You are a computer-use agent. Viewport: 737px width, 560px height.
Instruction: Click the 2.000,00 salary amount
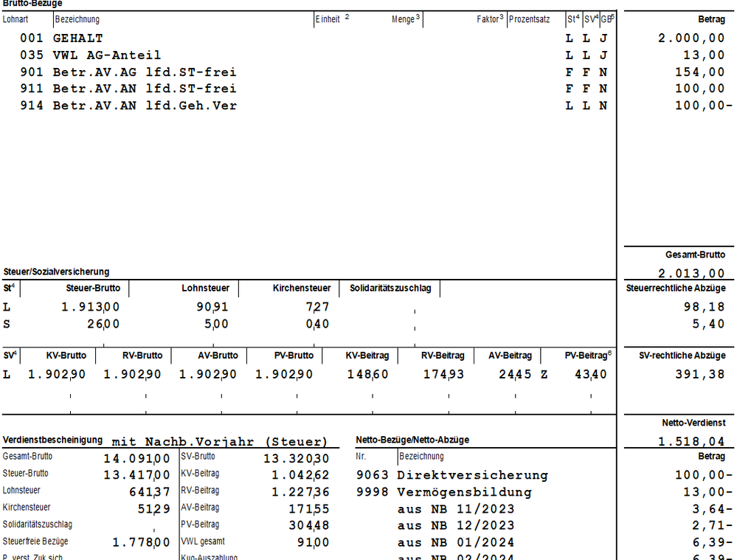click(691, 38)
